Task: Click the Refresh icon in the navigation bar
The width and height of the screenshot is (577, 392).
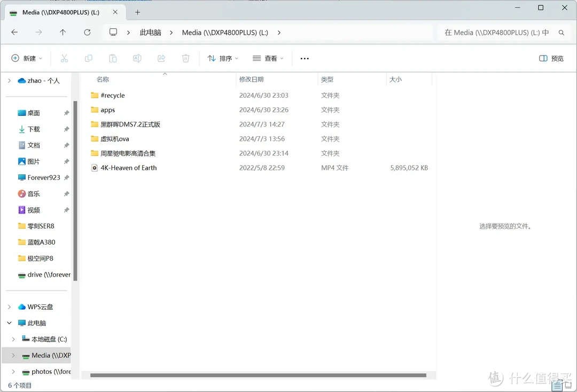Action: pos(87,32)
